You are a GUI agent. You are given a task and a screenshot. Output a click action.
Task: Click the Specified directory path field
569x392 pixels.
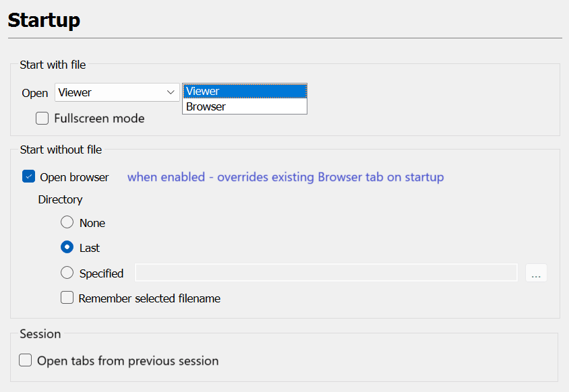pos(326,273)
